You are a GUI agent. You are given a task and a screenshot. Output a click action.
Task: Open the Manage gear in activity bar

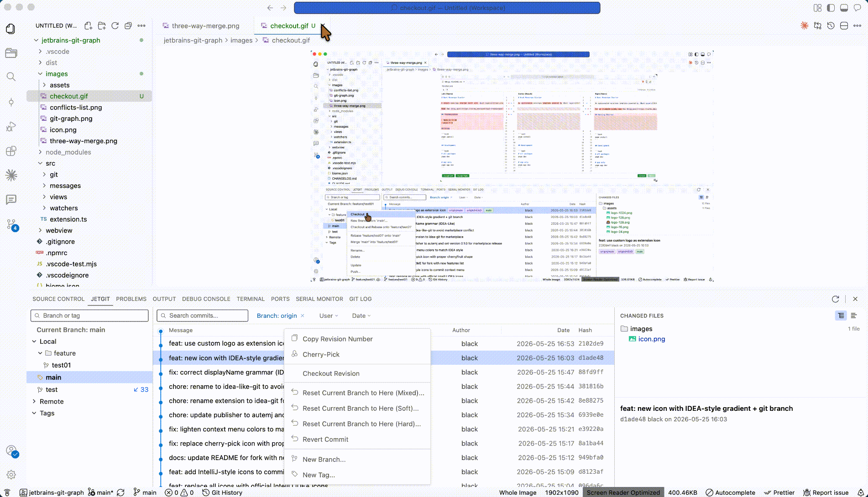click(x=11, y=475)
